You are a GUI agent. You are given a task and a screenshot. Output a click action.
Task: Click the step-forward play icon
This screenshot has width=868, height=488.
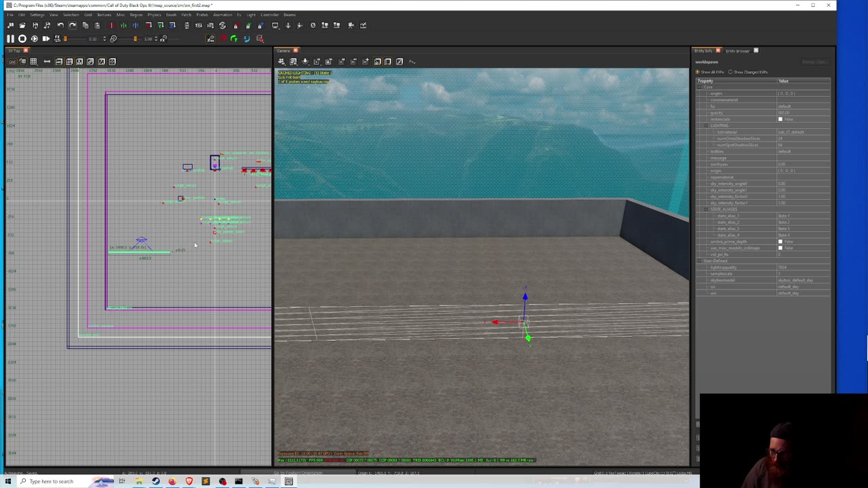tap(46, 39)
